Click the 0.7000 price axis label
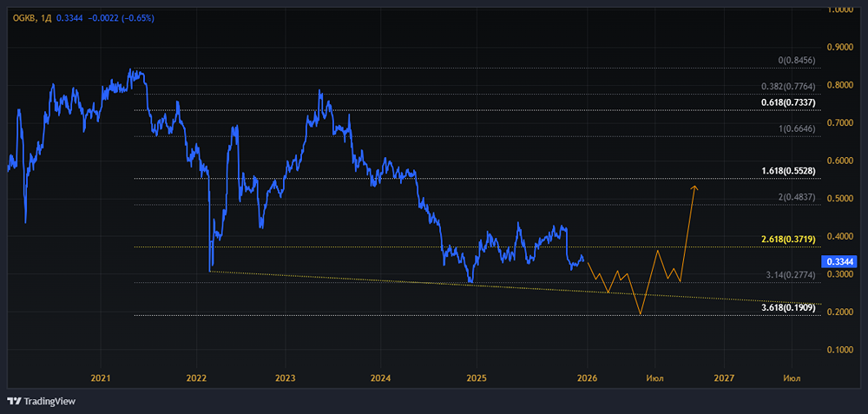868x414 pixels. point(838,123)
